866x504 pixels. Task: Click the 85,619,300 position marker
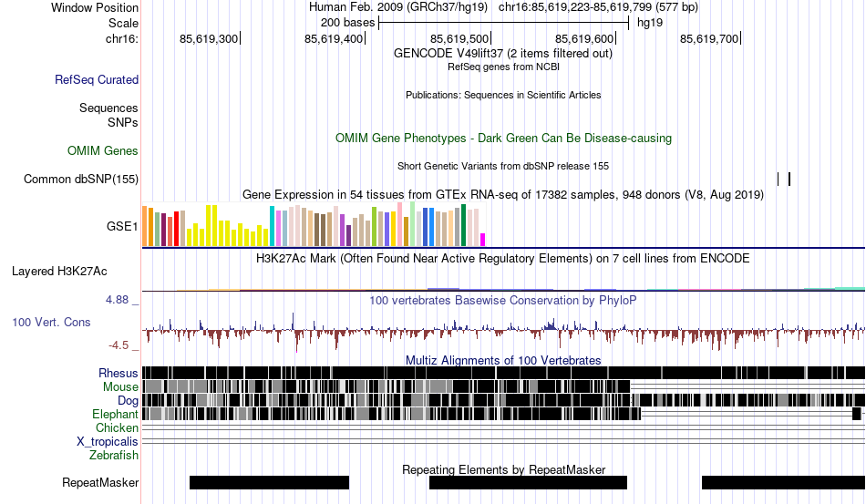[210, 38]
